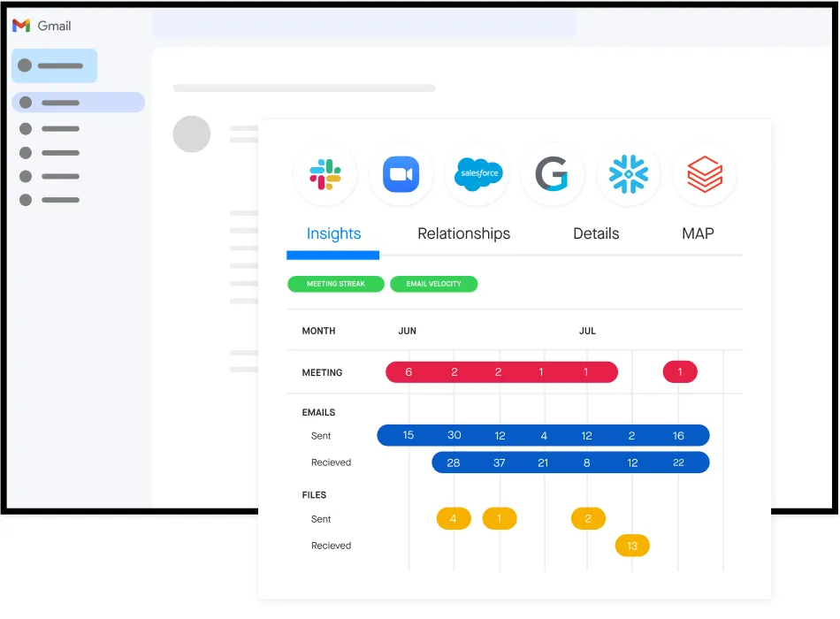Click emails sent value 30
This screenshot has width=840, height=619.
[x=454, y=435]
